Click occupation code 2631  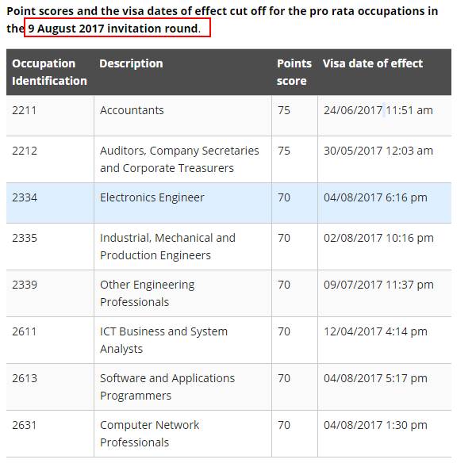coord(25,425)
